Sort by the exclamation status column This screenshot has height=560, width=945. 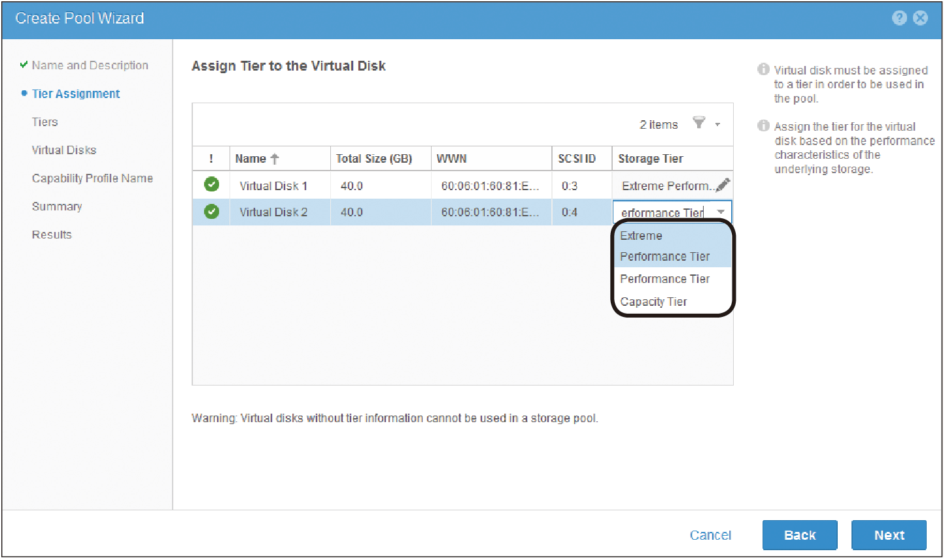[211, 158]
